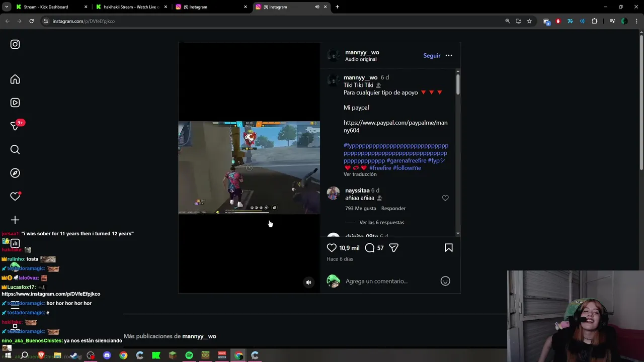Click address bar with instagram.com URL

[x=272, y=21]
